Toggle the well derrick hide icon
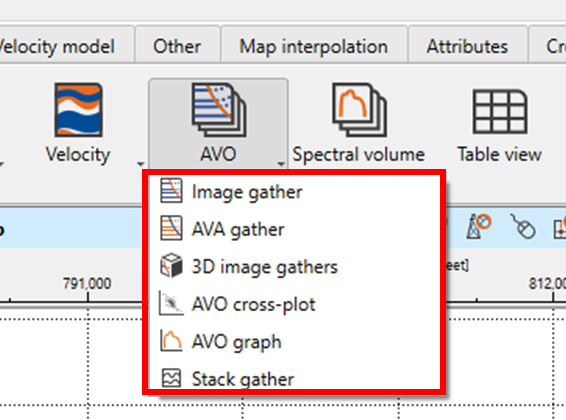The width and height of the screenshot is (566, 420). coord(479,226)
